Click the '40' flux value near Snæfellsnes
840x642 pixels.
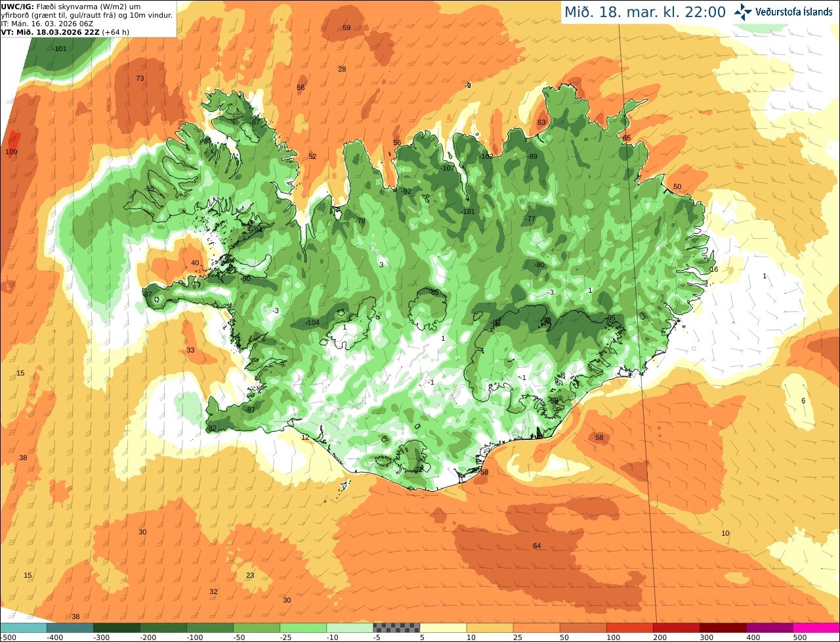click(x=195, y=263)
